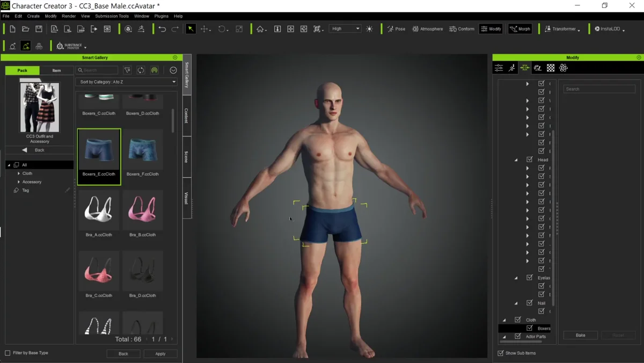Viewport: 644px width, 363px height.
Task: Open the Content side tab
Action: pos(187,116)
